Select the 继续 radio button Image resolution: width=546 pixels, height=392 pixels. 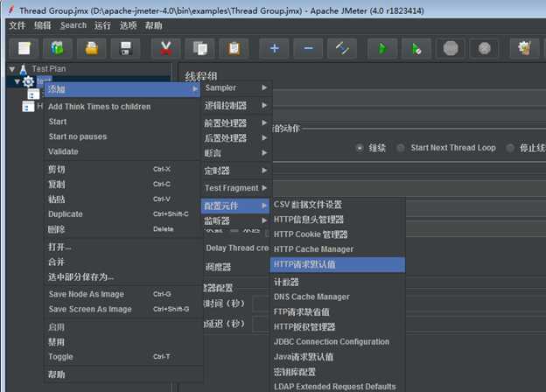pyautogui.click(x=360, y=148)
